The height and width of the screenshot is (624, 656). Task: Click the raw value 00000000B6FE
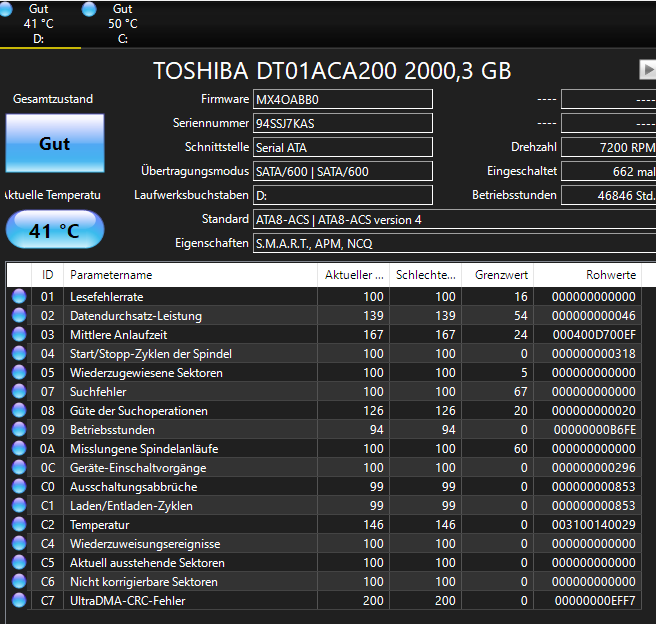pyautogui.click(x=595, y=430)
